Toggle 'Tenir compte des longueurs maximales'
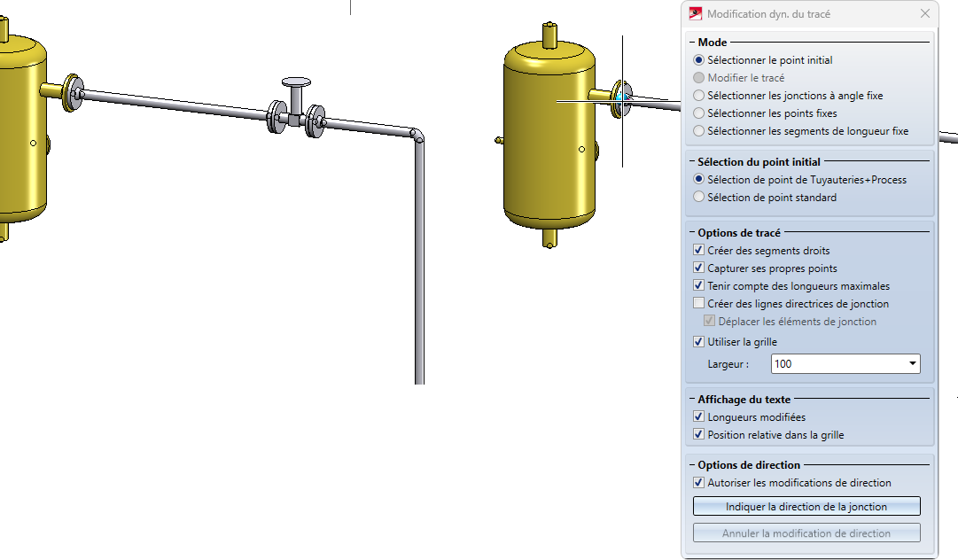Screen dimensions: 958x560 [699, 285]
